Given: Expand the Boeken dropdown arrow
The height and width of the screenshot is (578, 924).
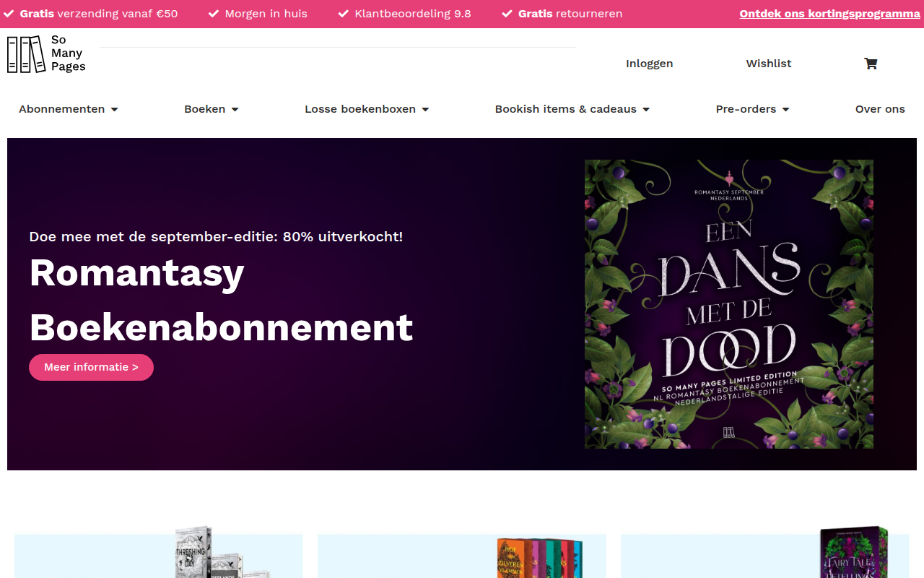Looking at the screenshot, I should pos(235,110).
